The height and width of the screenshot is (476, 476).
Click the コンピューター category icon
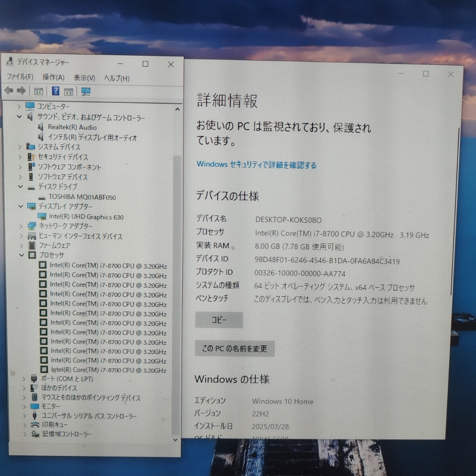click(x=30, y=106)
